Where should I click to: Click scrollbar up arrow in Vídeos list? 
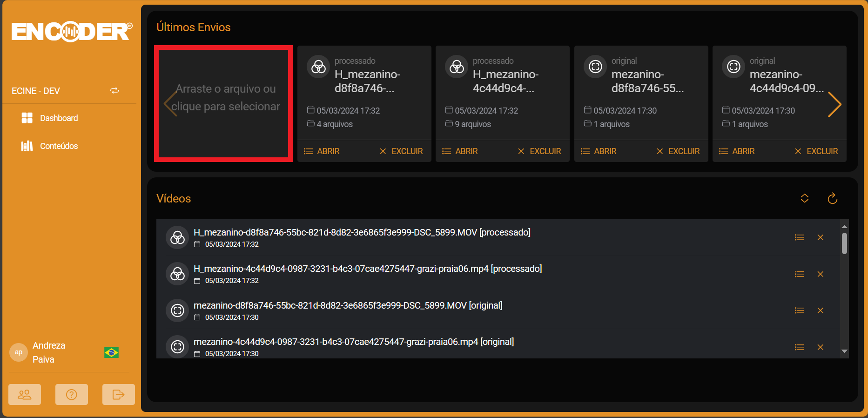pyautogui.click(x=844, y=226)
